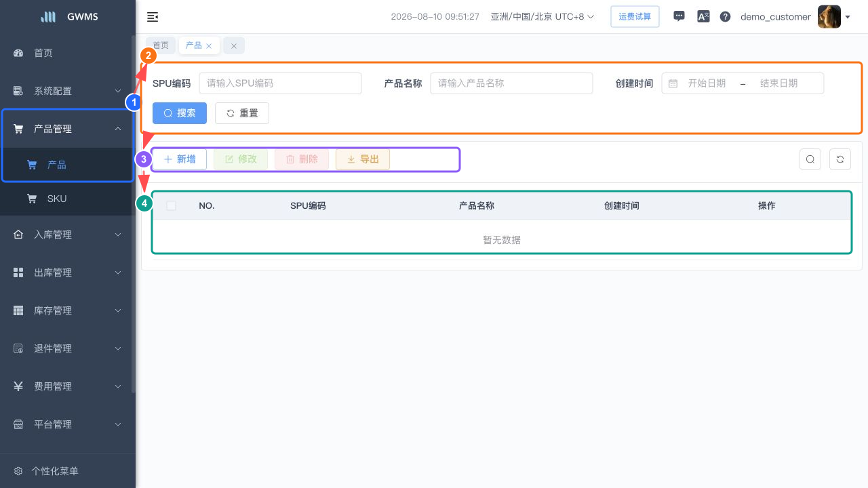
Task: Switch language with the translate icon
Action: click(703, 16)
